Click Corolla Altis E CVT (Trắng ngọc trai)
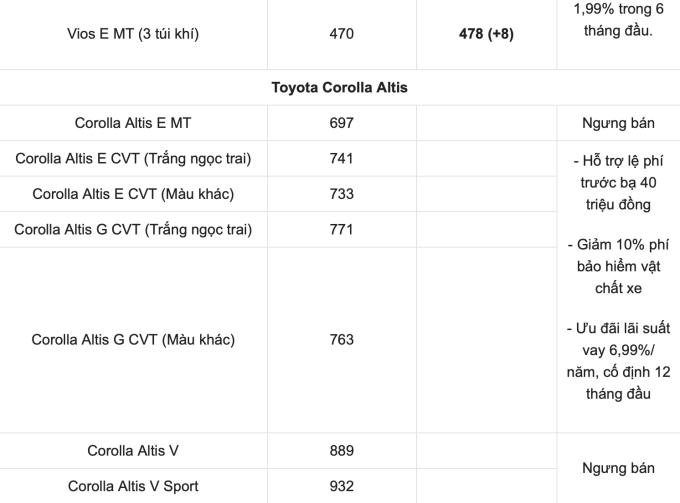The height and width of the screenshot is (503, 680). 133,158
